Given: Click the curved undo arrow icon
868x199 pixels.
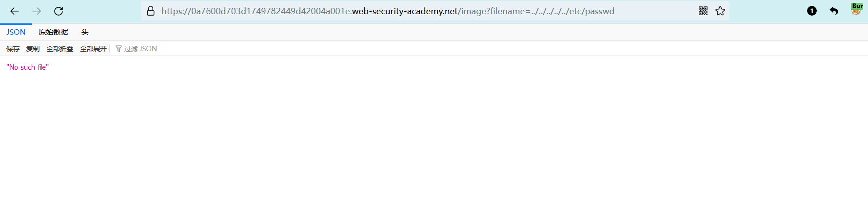Looking at the screenshot, I should 834,11.
